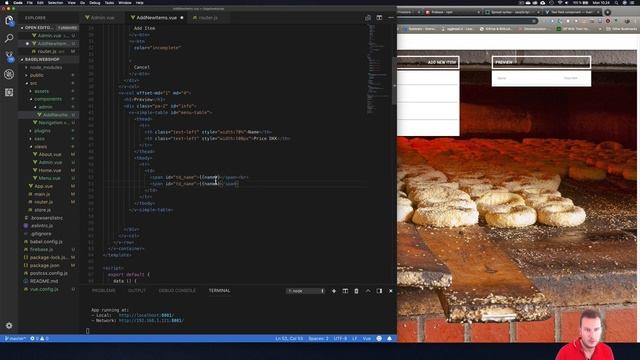Screen dimensions: 640x360
Task: Click the Vue language mode in status bar
Action: 367,338
